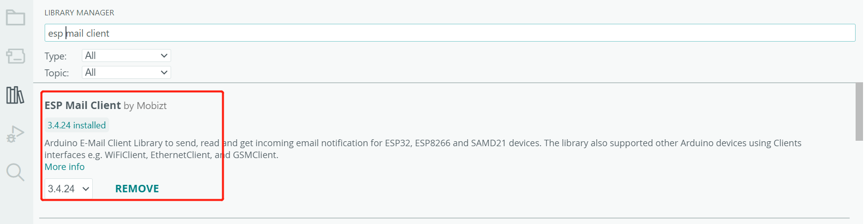
Task: Click the 'Topic:' filter label
Action: 57,73
